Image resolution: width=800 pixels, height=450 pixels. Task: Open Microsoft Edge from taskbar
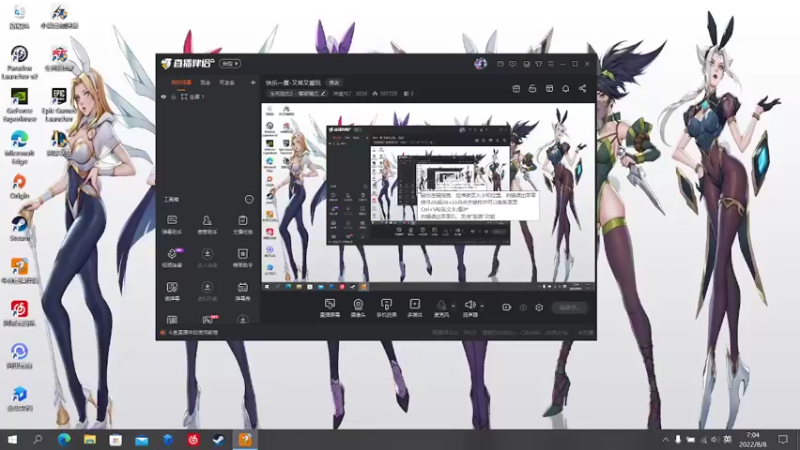tap(64, 440)
